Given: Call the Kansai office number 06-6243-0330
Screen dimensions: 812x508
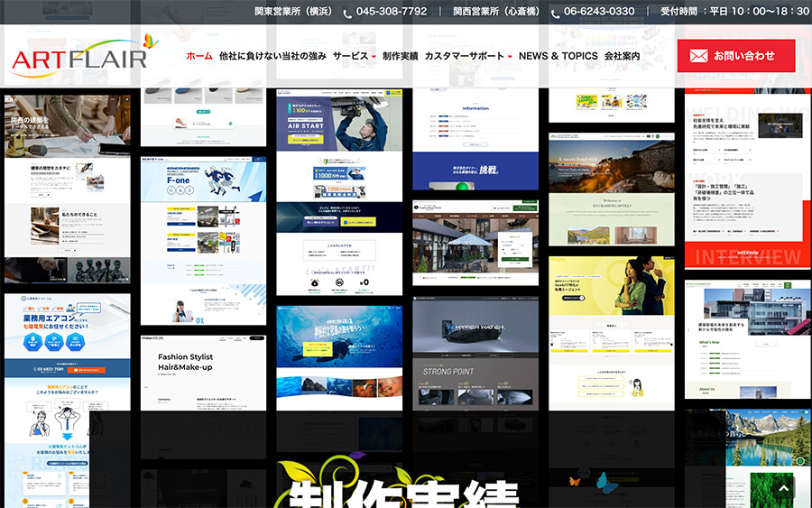Looking at the screenshot, I should (x=599, y=12).
